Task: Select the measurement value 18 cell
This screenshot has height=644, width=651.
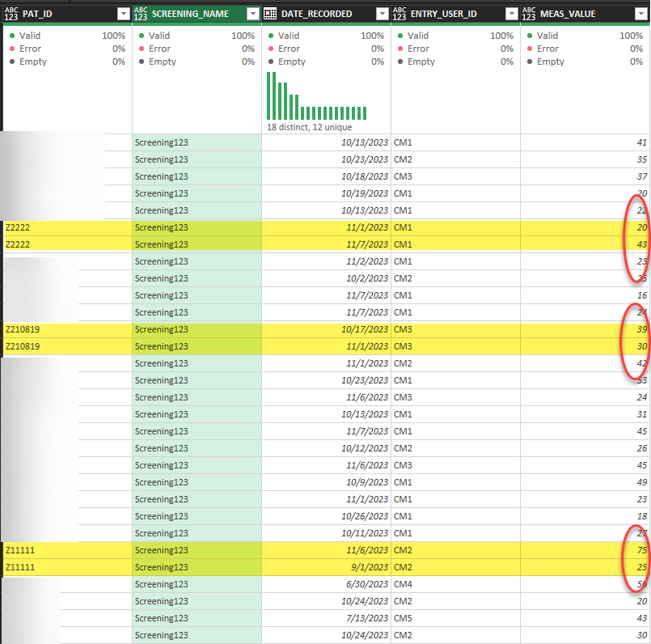Action: pyautogui.click(x=585, y=516)
